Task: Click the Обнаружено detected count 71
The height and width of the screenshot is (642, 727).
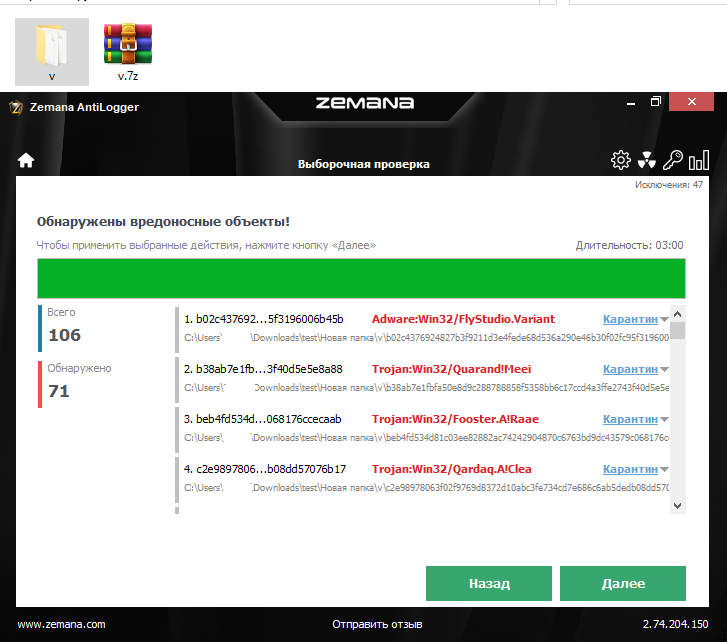Action: [x=59, y=391]
